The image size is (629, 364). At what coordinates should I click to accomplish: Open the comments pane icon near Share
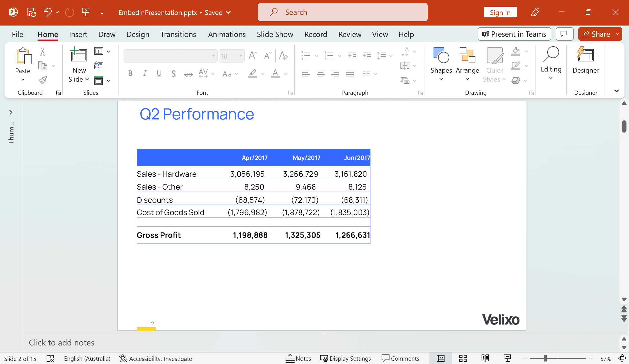[x=564, y=34]
